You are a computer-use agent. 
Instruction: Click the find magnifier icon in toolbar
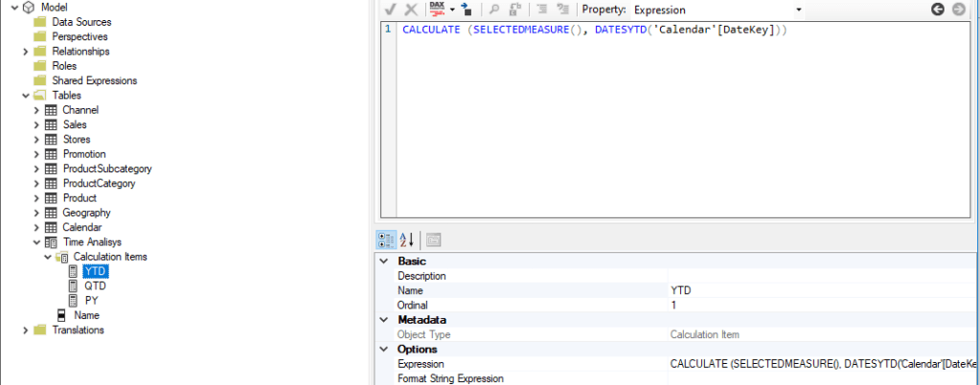(x=495, y=10)
